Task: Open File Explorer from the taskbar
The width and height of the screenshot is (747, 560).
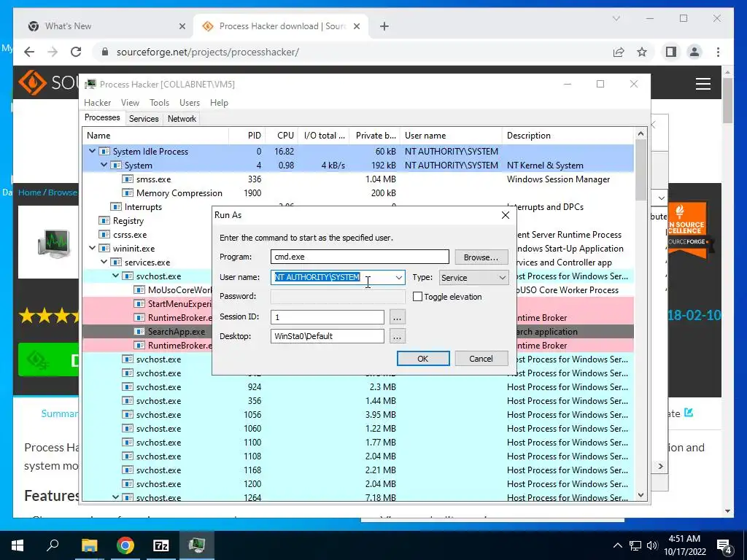Action: [89, 545]
